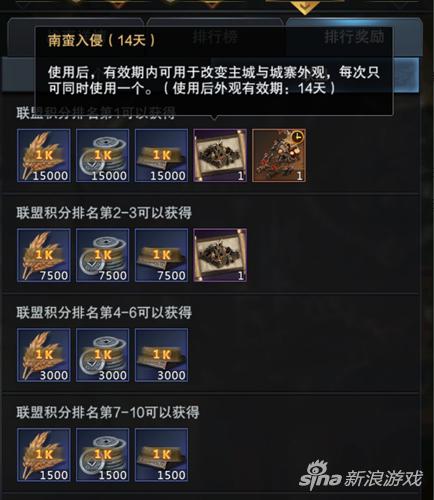
Task: Tap the scroll item in rank 2-3 rewards
Action: (x=220, y=255)
